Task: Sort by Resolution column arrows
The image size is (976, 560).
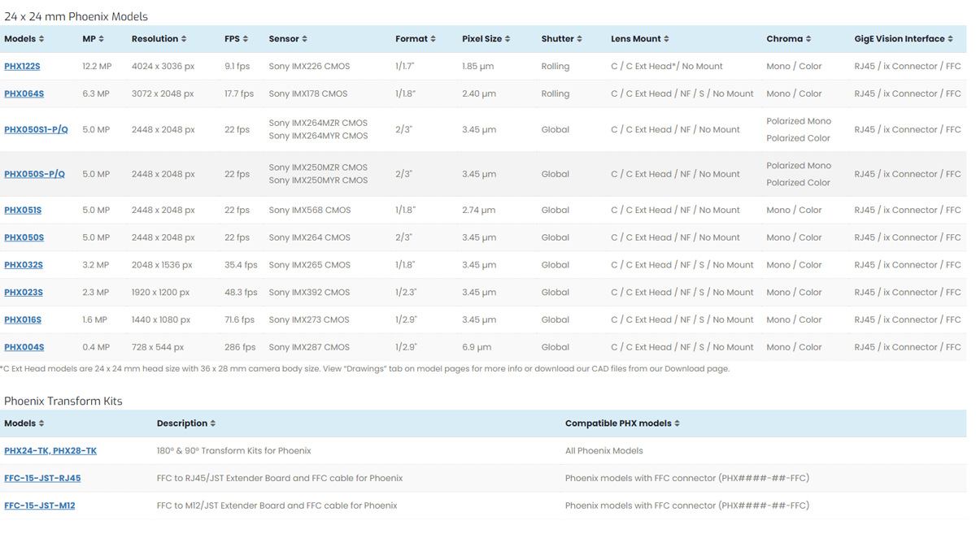Action: click(184, 39)
